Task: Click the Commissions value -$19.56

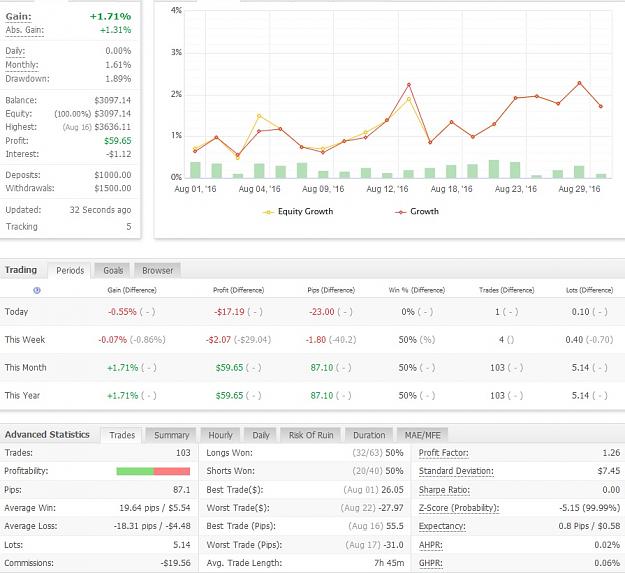Action: tap(175, 563)
